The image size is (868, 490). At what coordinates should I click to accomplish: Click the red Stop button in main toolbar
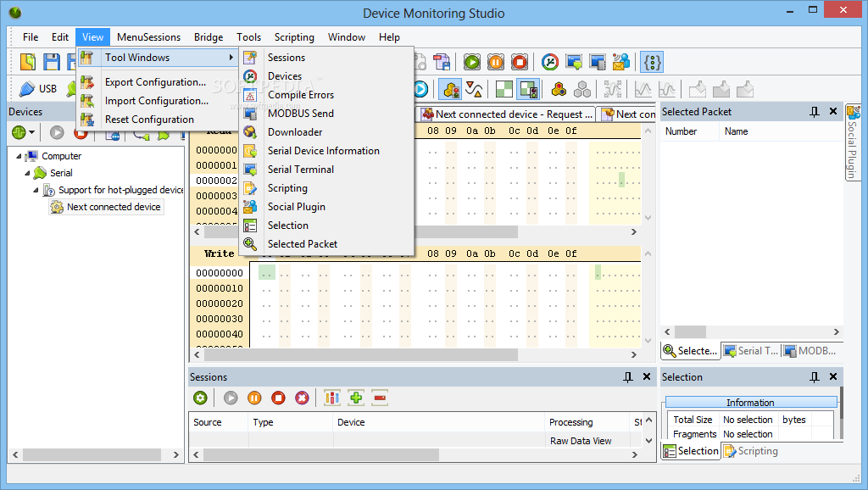(520, 62)
